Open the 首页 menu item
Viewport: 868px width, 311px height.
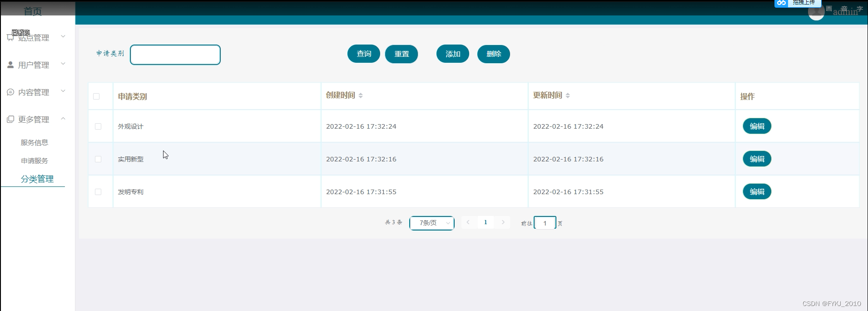[x=33, y=11]
